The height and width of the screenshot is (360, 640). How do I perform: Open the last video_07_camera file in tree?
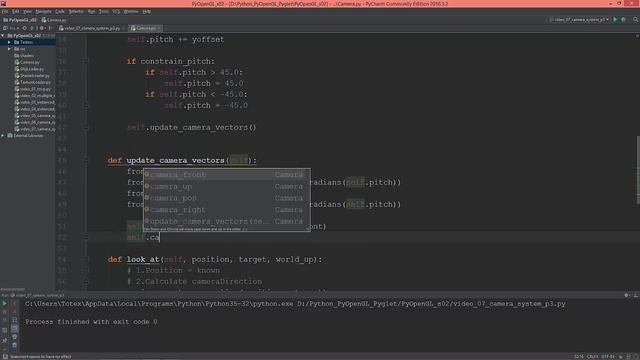35,129
